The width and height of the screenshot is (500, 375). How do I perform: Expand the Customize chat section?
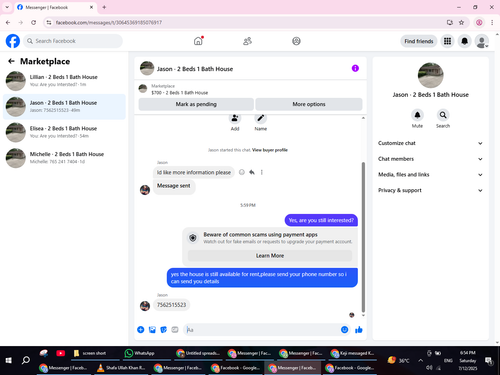[430, 143]
